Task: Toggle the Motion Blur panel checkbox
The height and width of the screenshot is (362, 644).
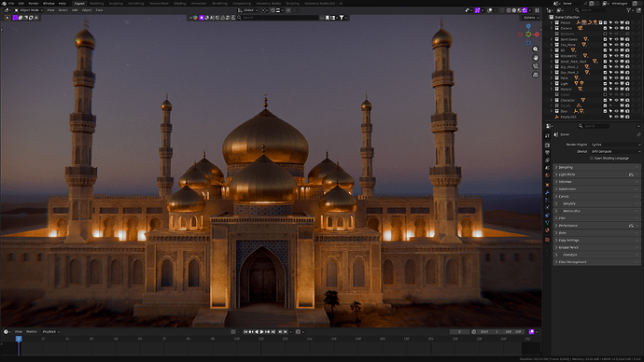Action: click(560, 211)
